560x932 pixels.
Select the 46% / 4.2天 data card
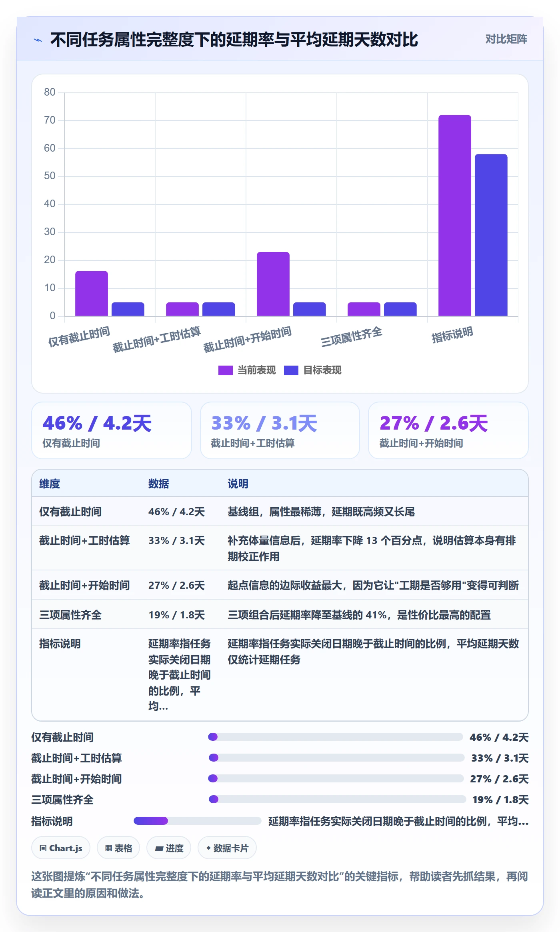click(112, 430)
